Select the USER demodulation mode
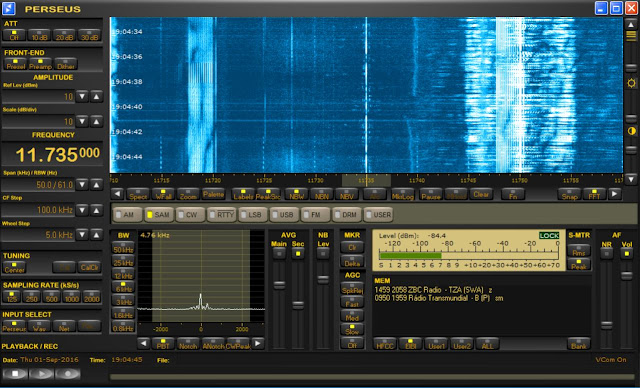 point(379,215)
